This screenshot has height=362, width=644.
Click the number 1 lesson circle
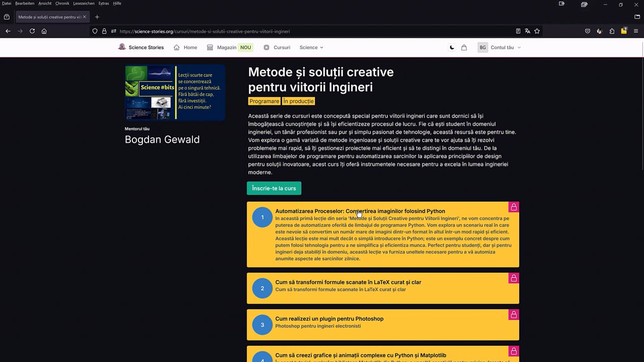tap(262, 217)
